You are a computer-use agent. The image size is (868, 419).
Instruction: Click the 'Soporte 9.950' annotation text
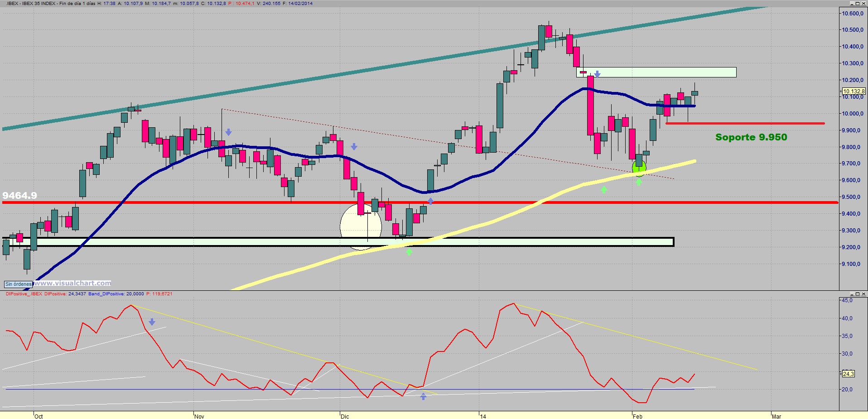pos(751,137)
